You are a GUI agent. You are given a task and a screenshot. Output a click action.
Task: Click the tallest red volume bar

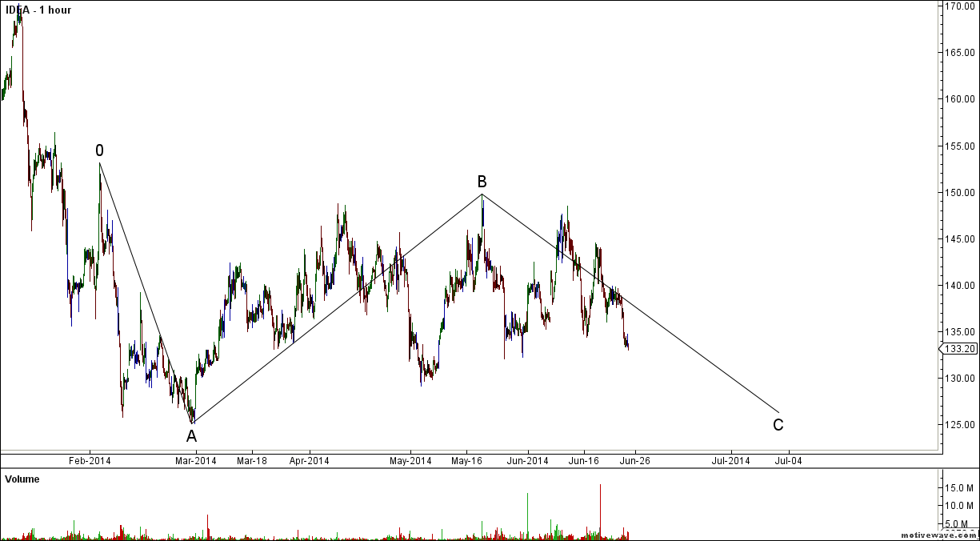click(600, 511)
